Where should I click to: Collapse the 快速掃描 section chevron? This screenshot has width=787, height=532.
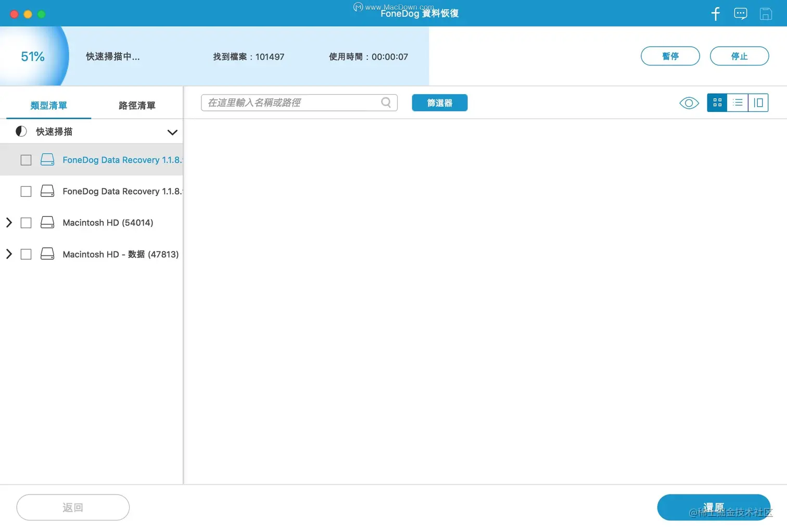click(x=172, y=132)
